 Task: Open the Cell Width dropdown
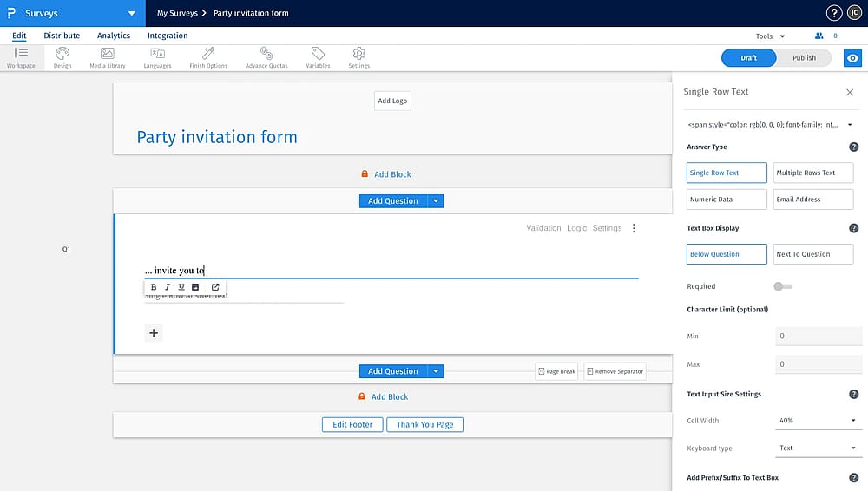(x=818, y=421)
